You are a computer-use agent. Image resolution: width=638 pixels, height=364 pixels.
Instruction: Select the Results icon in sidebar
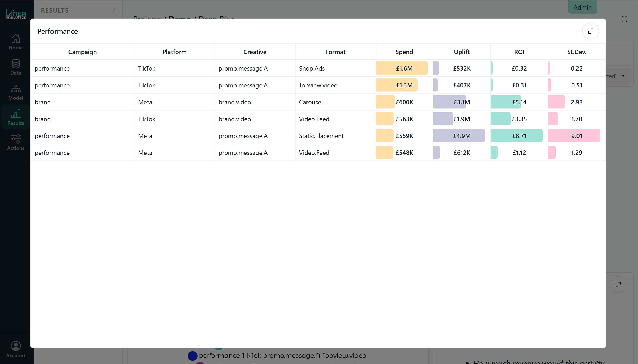coord(16,117)
